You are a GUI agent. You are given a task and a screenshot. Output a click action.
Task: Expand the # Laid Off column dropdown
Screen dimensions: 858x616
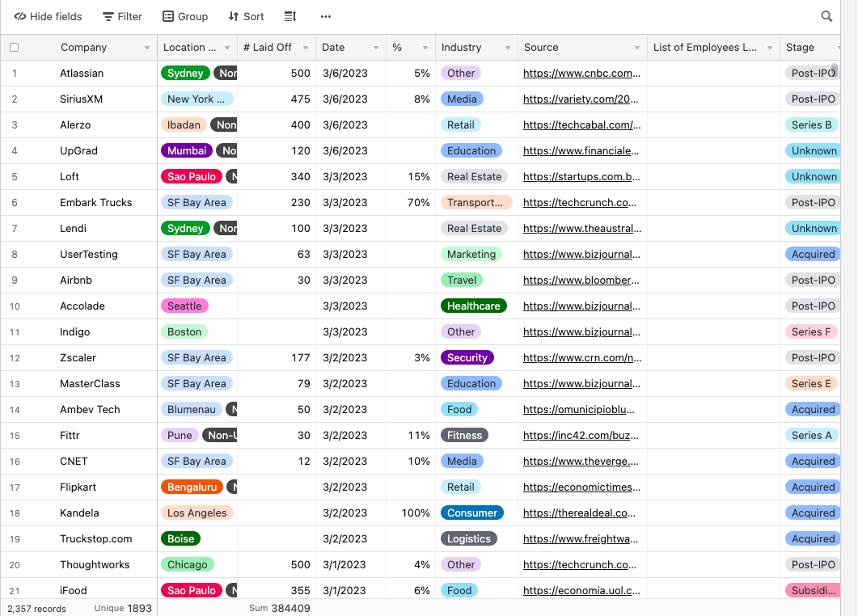[306, 49]
